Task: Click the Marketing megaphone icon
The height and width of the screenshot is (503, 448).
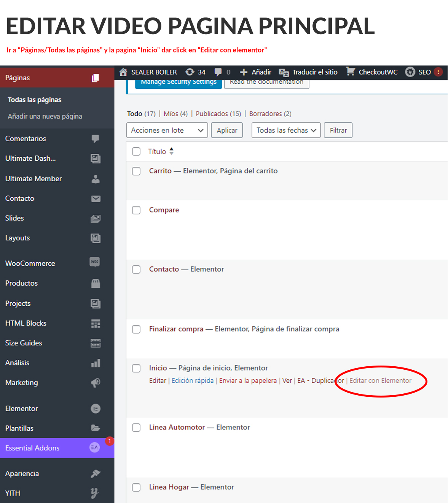Action: click(x=96, y=383)
